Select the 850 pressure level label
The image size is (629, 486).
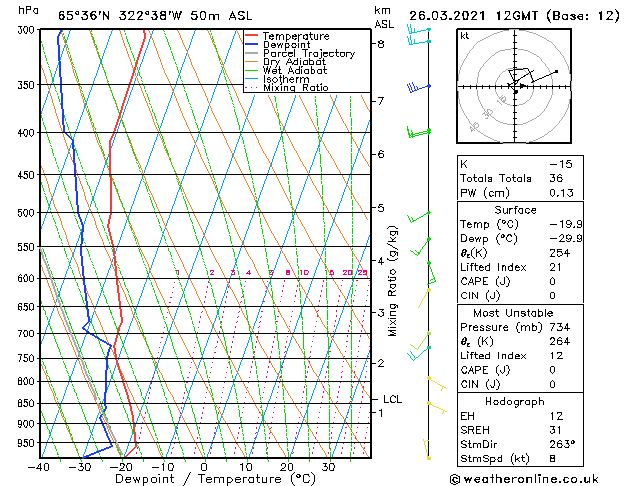click(x=28, y=403)
